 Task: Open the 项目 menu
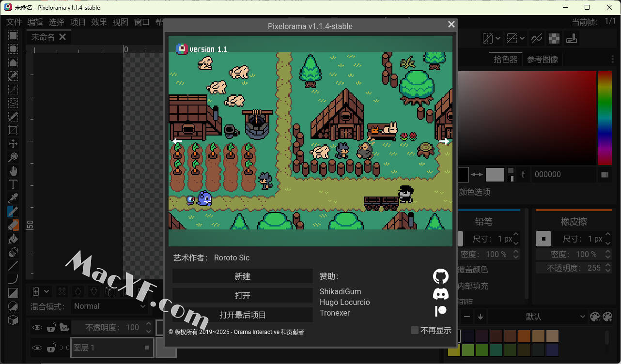pyautogui.click(x=78, y=22)
